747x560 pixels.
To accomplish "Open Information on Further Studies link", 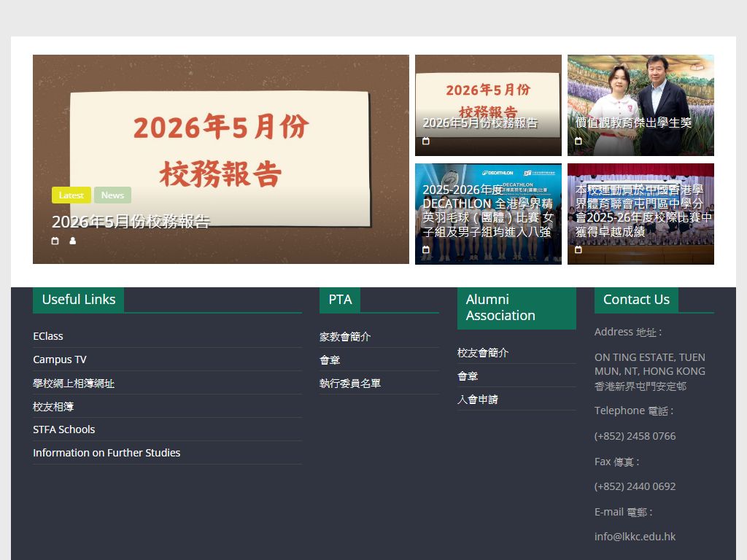I will 107,453.
